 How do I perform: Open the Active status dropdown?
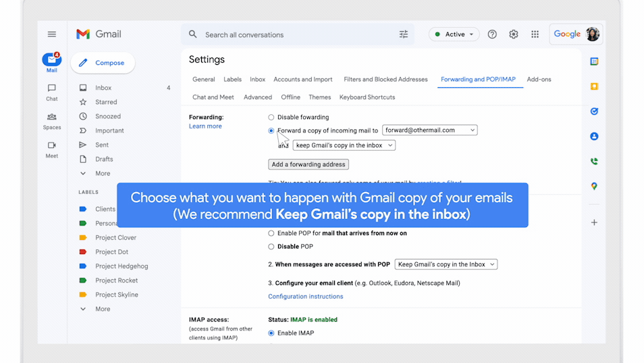454,34
